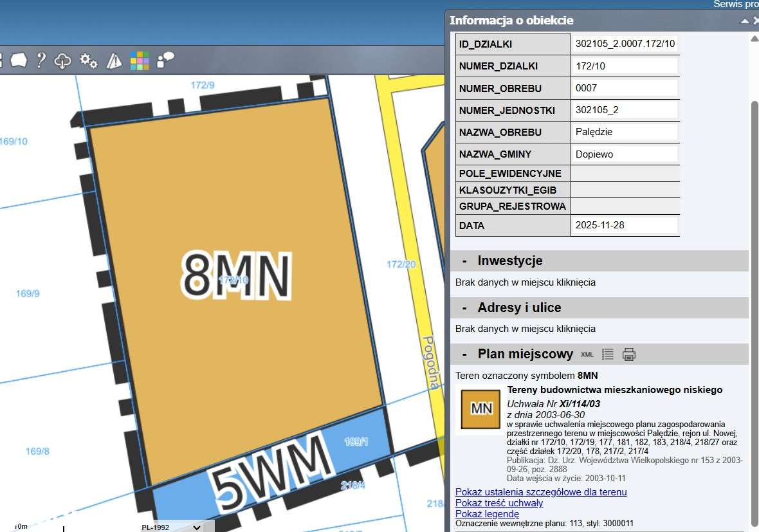This screenshot has height=532, width=759.
Task: Click the Pogodna street label on map
Action: [430, 363]
